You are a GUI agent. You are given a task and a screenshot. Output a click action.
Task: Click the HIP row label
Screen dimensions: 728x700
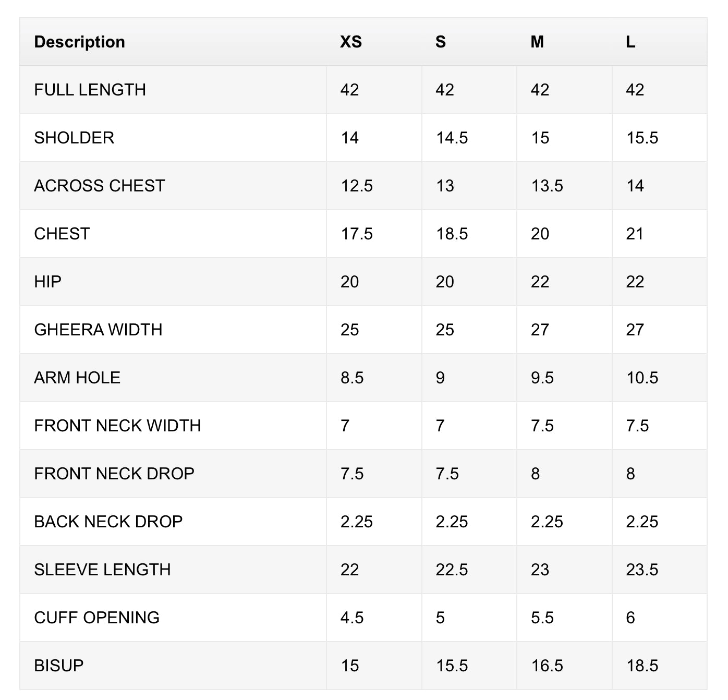(x=47, y=282)
